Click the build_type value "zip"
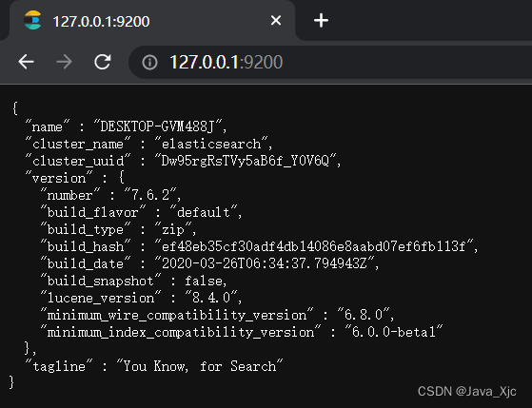This screenshot has width=532, height=408. pyautogui.click(x=173, y=229)
